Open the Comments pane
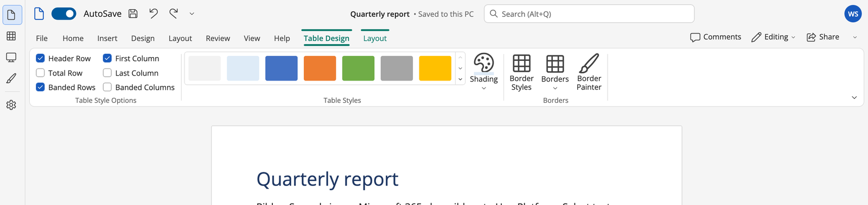 (716, 37)
